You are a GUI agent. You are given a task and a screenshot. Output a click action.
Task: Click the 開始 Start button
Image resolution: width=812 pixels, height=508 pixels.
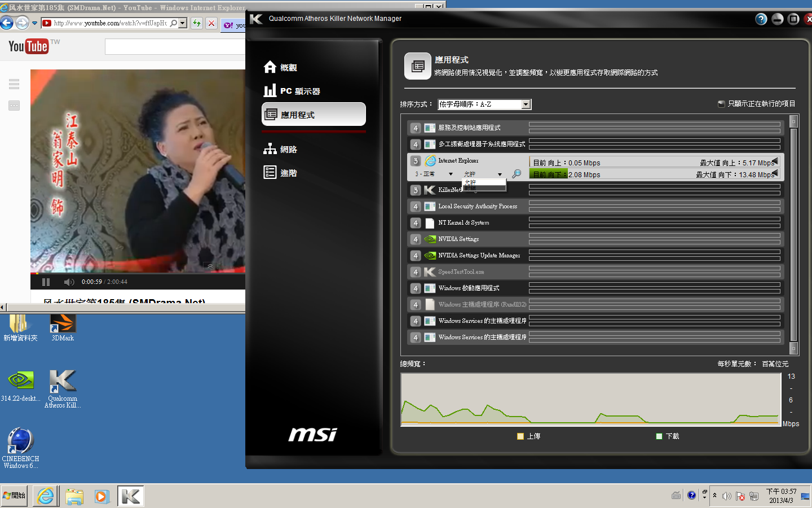click(14, 496)
